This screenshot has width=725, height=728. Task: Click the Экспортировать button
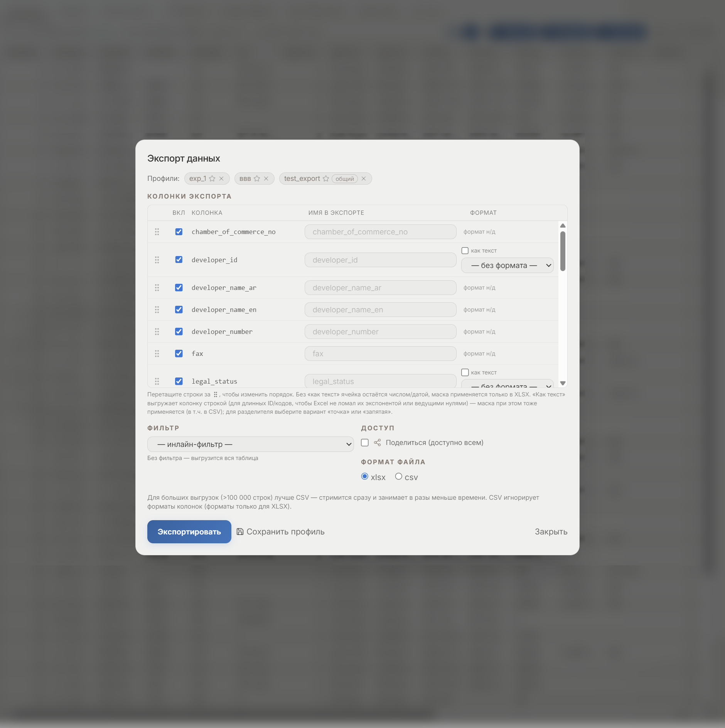pyautogui.click(x=189, y=532)
